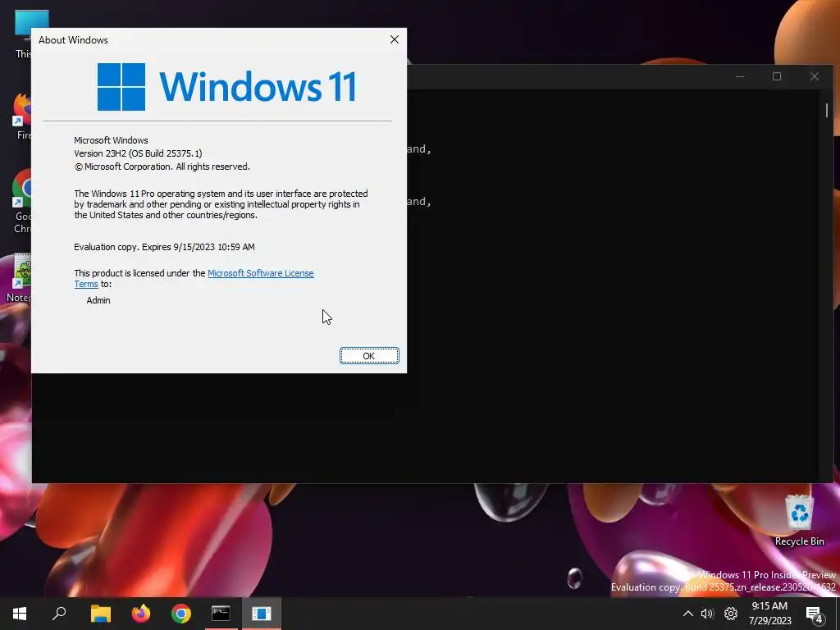
Task: Click the Windows 11 logo in dialog
Action: pos(226,86)
